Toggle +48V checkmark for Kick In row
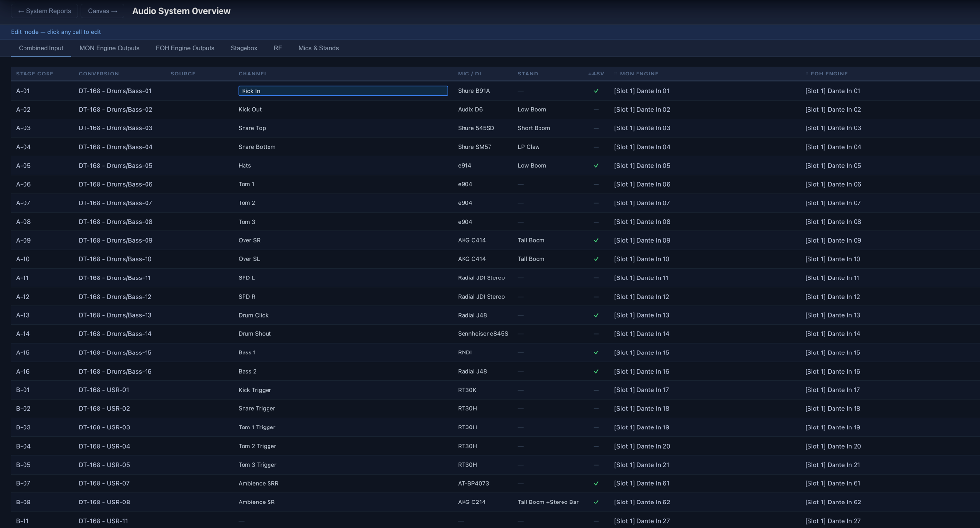This screenshot has height=528, width=980. tap(596, 91)
